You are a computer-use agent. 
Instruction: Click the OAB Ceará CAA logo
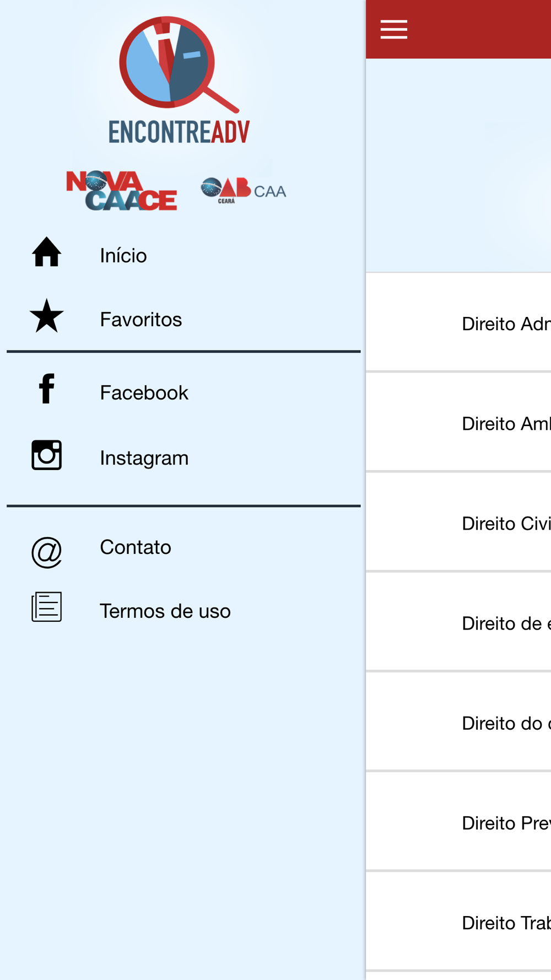coord(243,191)
